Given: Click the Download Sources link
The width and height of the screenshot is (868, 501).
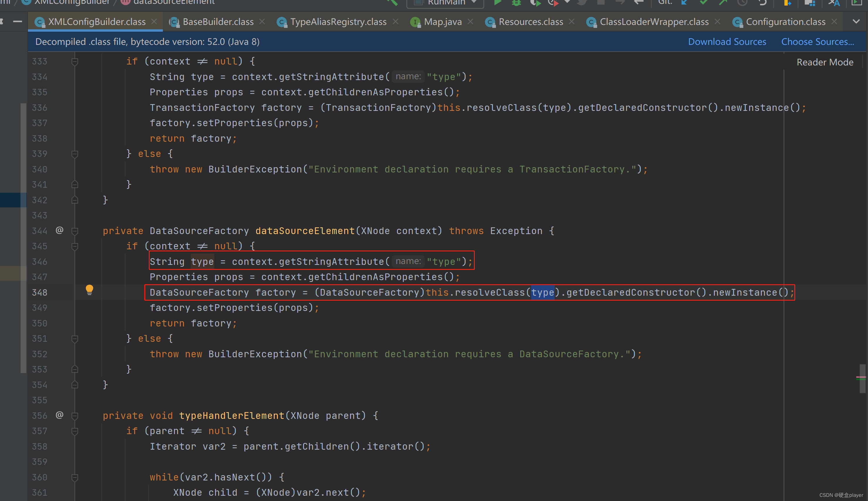Looking at the screenshot, I should [727, 41].
